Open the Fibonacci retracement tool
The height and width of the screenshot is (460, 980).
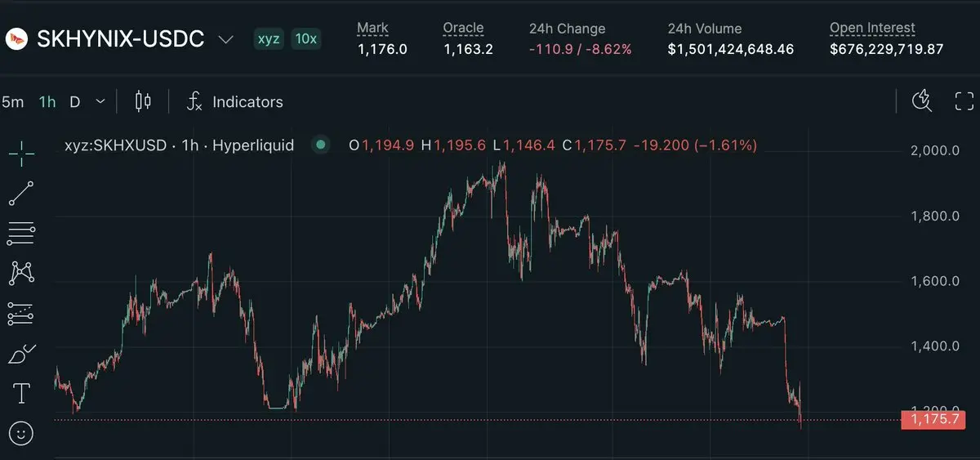21,234
